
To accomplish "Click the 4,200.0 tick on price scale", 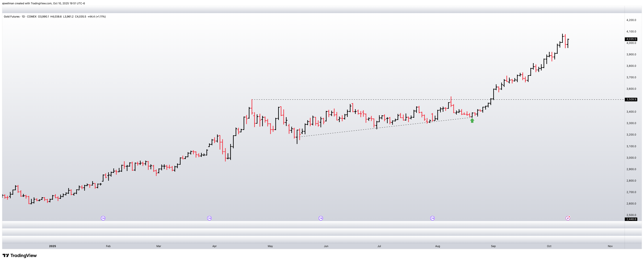I will point(631,20).
